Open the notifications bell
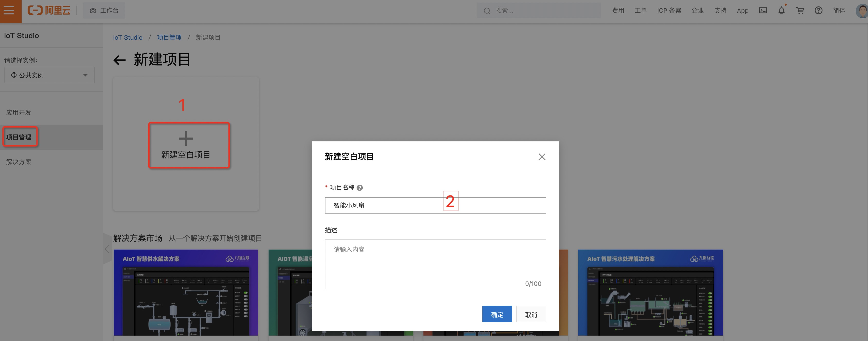 click(x=781, y=11)
